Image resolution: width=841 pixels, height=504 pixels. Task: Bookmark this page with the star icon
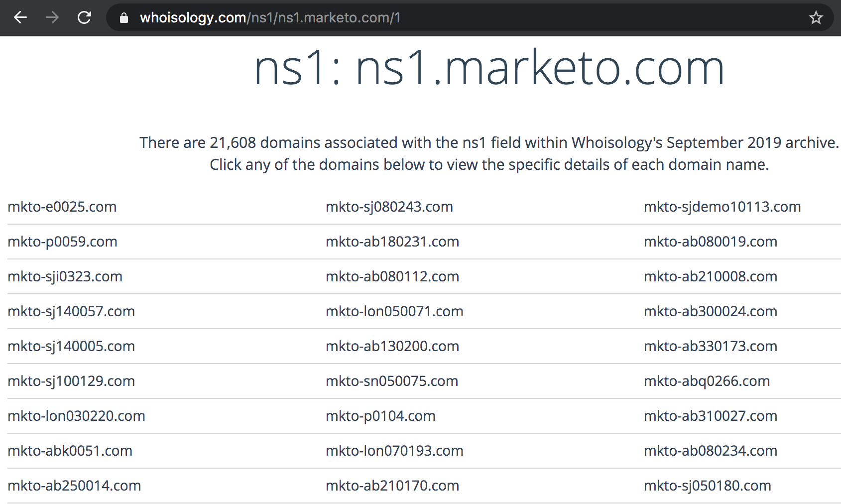816,18
